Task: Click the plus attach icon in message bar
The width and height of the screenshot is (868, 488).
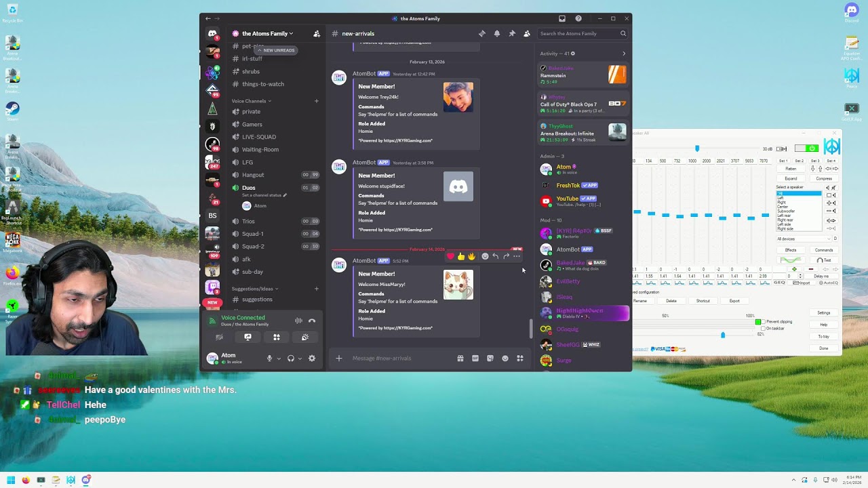Action: click(339, 359)
